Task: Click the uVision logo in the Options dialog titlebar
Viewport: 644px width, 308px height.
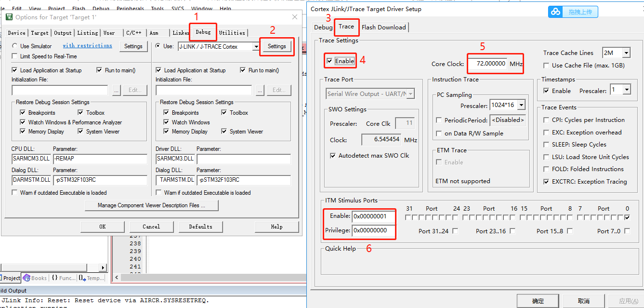Action: point(9,16)
